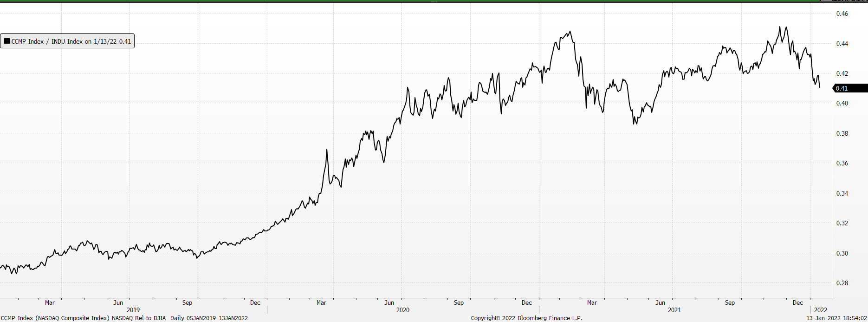
Task: Click the 0.38 y-axis label
Action: [842, 133]
